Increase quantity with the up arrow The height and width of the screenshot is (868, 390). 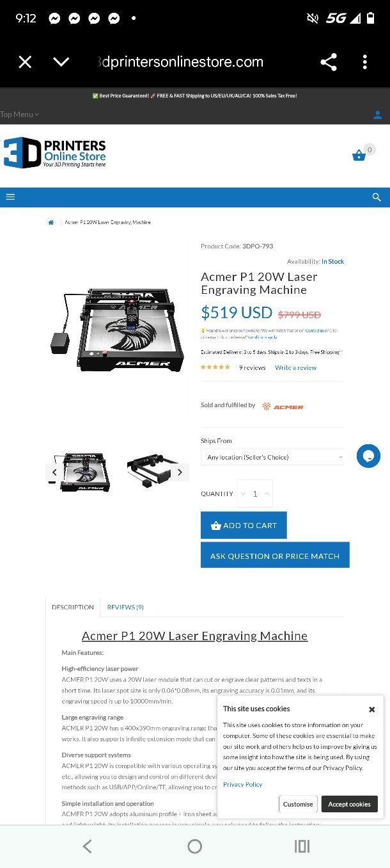click(267, 494)
